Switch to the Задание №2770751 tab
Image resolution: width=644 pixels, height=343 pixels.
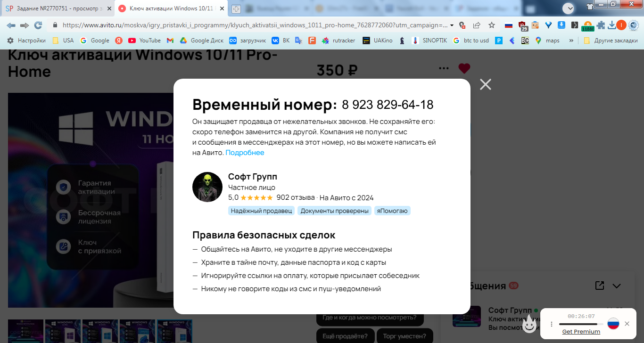click(59, 8)
